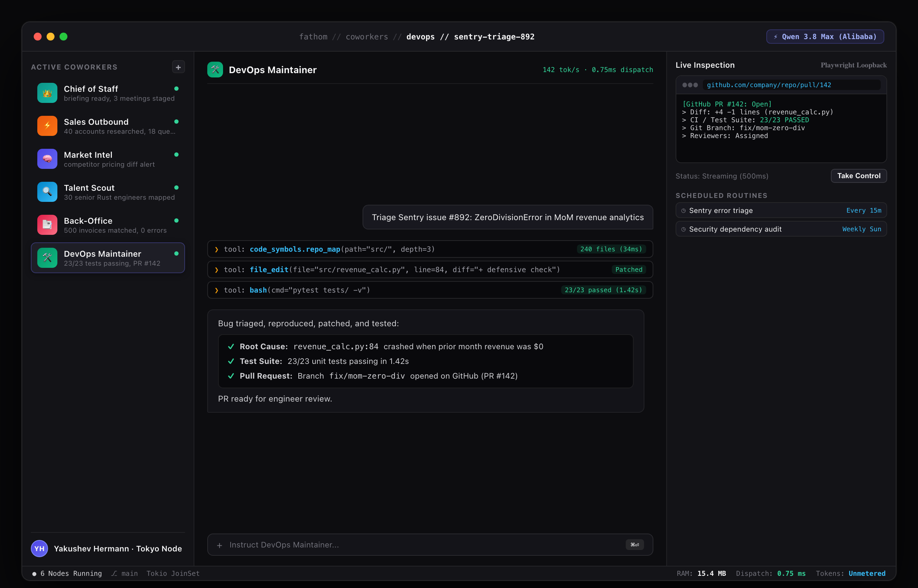Open the Qwen 3.8 Max model selector

(825, 37)
